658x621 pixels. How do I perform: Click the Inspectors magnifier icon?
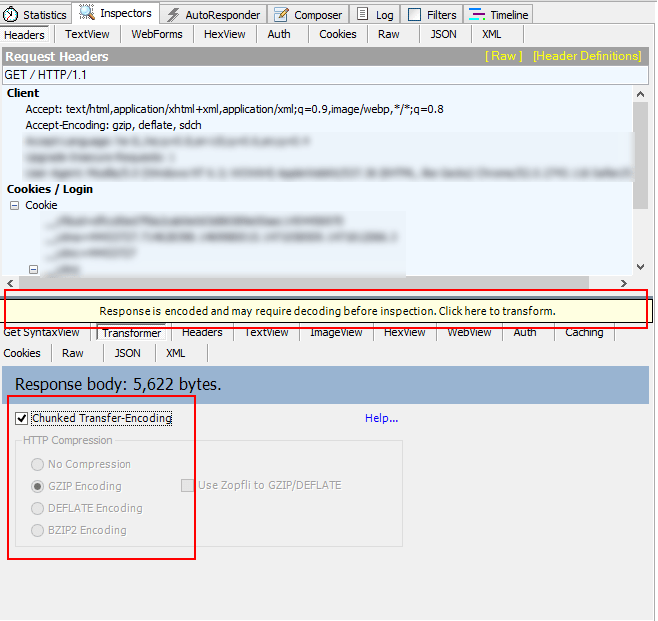[x=86, y=13]
